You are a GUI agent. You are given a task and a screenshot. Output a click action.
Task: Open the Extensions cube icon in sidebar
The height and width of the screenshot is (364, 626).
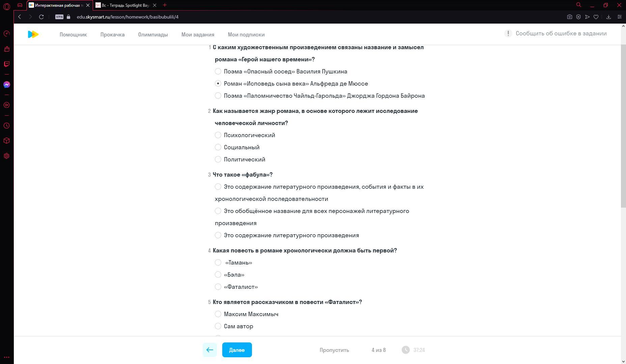pyautogui.click(x=7, y=141)
